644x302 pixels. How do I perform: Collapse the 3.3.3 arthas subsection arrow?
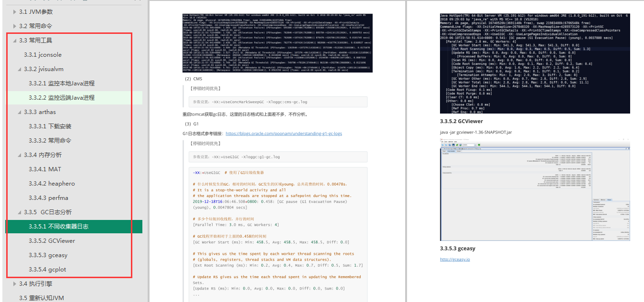pyautogui.click(x=19, y=112)
